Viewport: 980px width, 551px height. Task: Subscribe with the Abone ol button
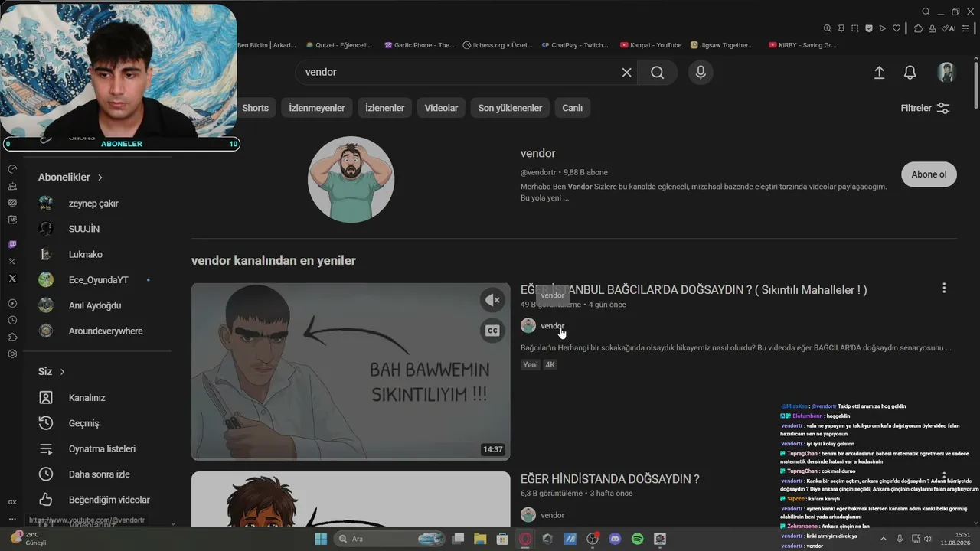tap(929, 174)
